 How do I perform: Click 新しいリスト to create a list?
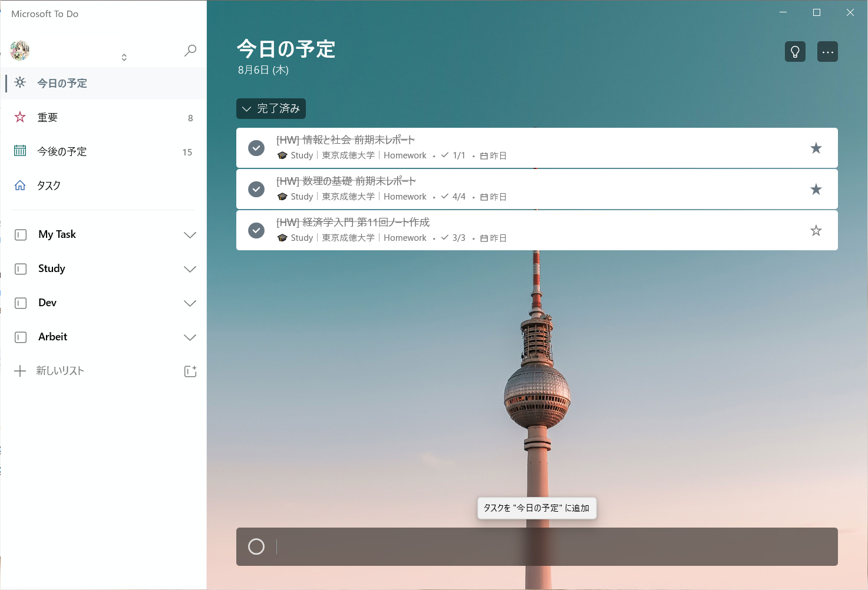coord(60,371)
